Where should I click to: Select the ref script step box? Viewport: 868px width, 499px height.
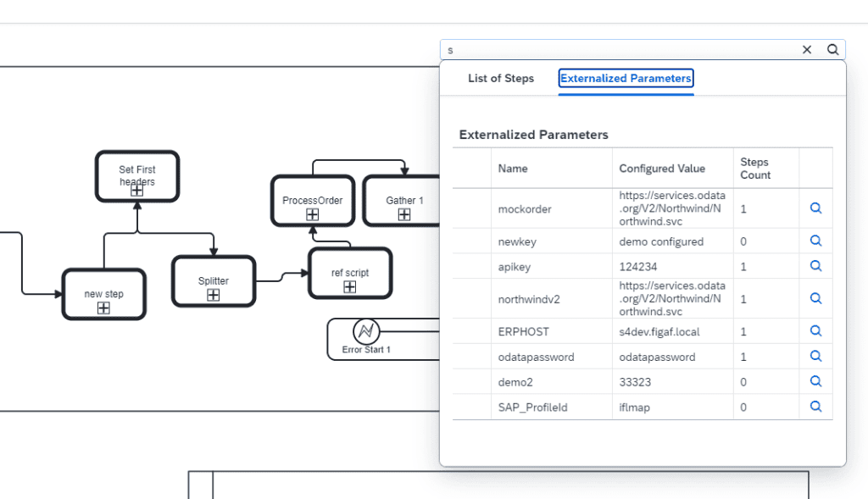tap(350, 273)
